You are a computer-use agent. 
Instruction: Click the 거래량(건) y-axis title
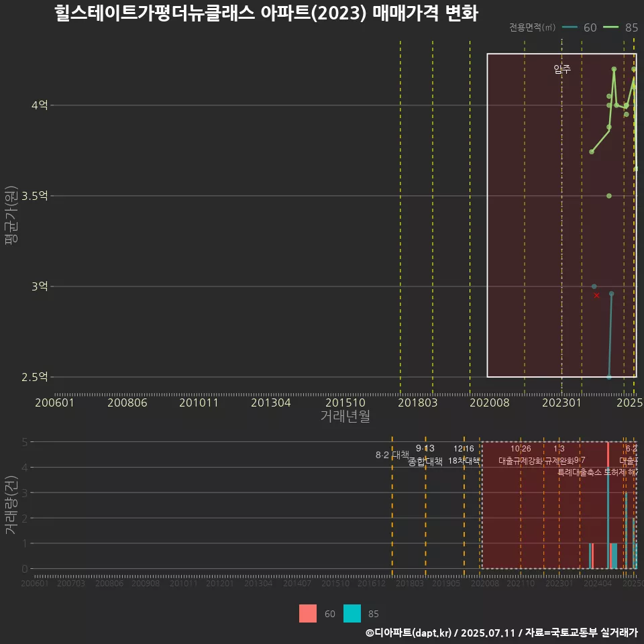tap(11, 504)
